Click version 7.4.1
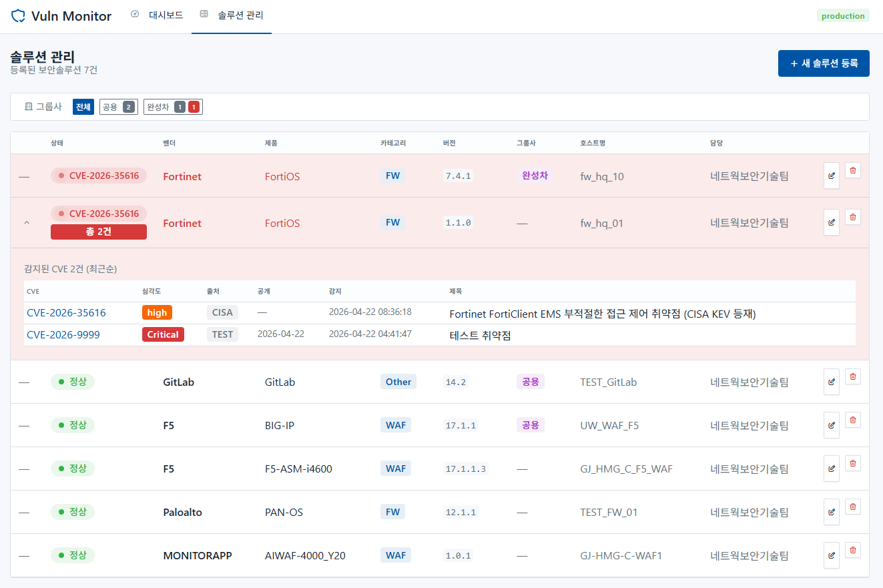 (459, 176)
